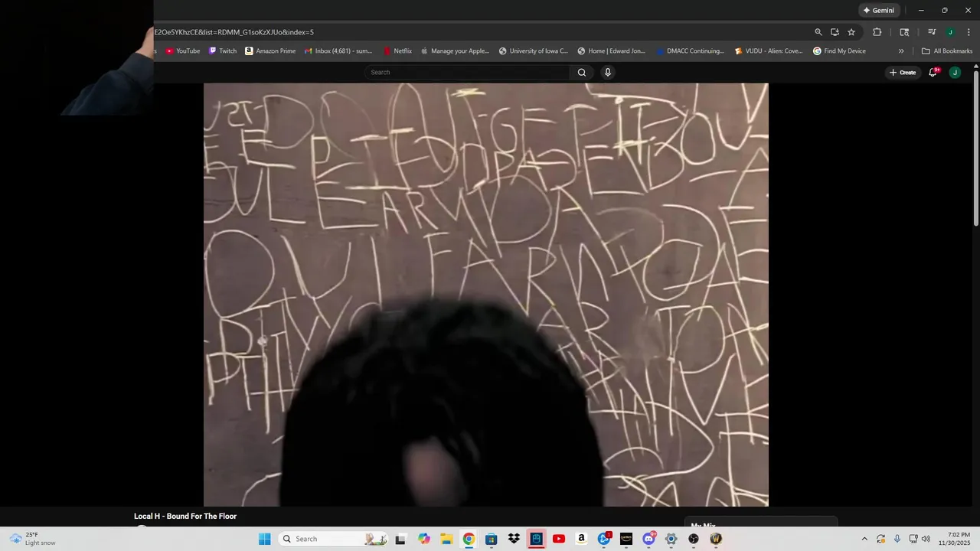Open the blue app with badge 1

604,539
